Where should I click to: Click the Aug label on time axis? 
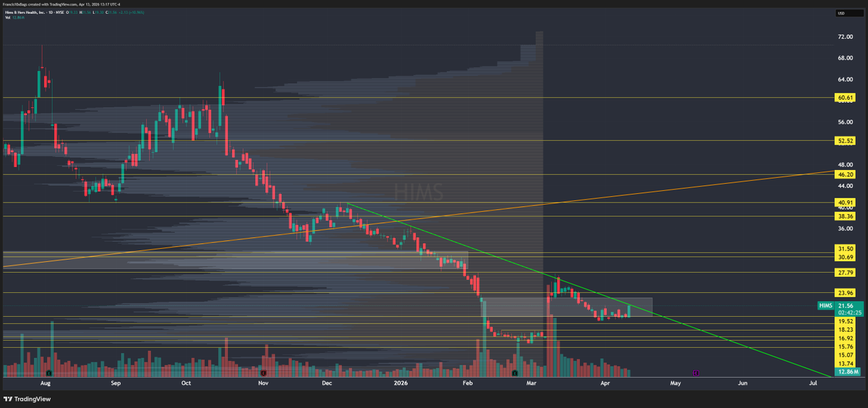pos(46,383)
